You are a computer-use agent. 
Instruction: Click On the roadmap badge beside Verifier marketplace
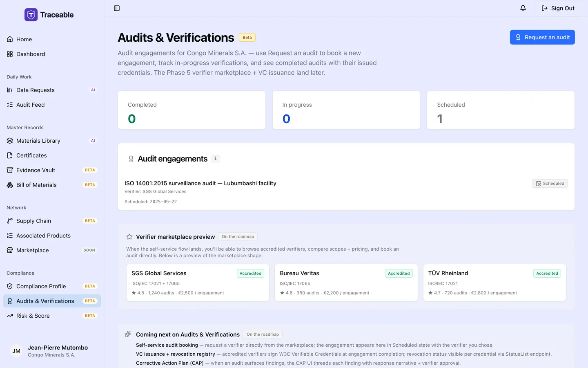point(238,237)
